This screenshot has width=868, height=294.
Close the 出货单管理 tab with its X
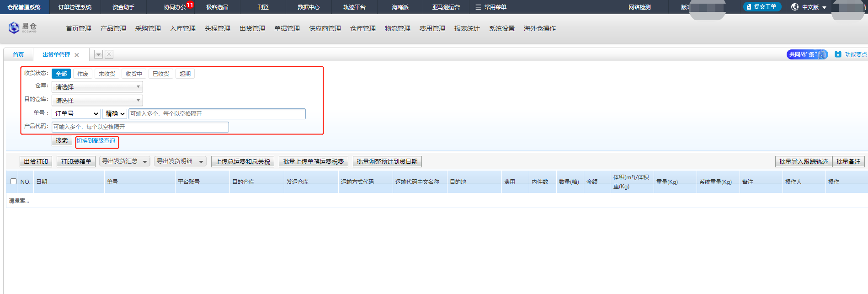pyautogui.click(x=77, y=55)
